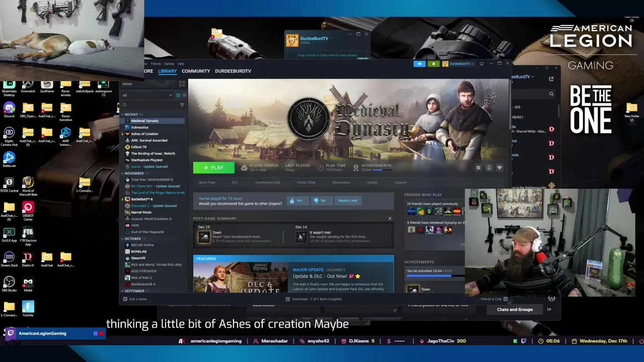Open the DURDEEBURDTV profile tab

233,71
